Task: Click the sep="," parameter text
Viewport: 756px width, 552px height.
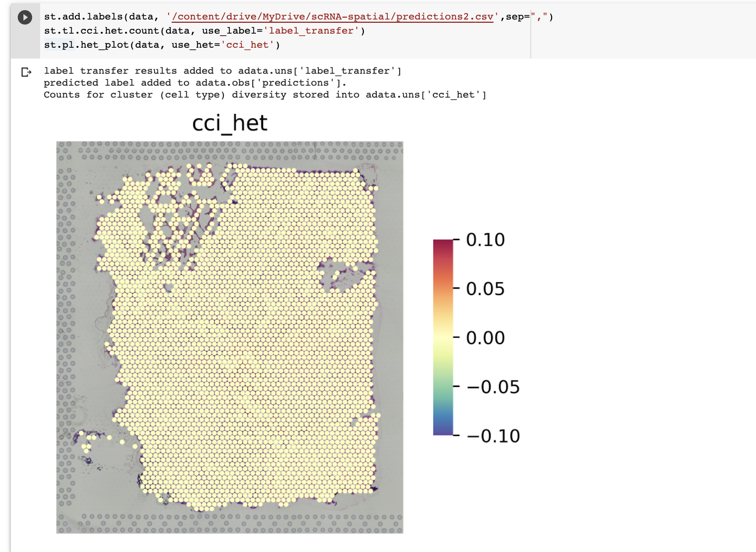Action: pos(529,16)
